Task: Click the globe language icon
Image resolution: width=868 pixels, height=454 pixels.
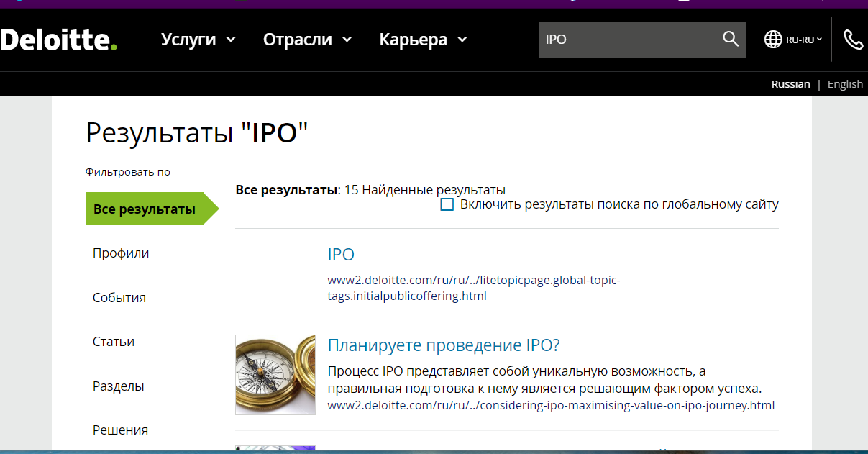Action: [x=773, y=40]
